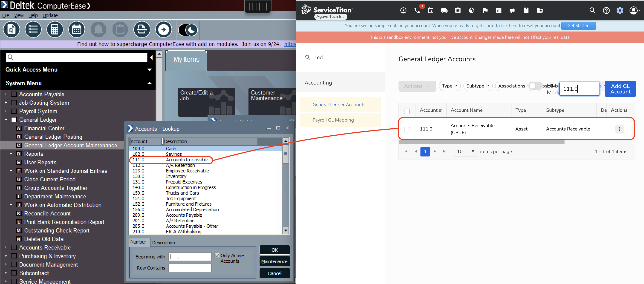
Task: Open the ServiceTitan reports chart icon
Action: [499, 10]
